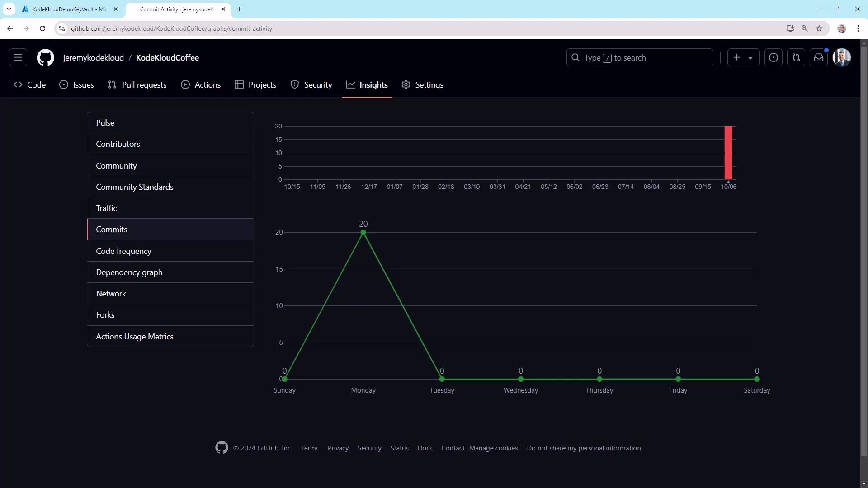Screen dimensions: 868x488
Task: Open the user avatar menu
Action: click(x=841, y=57)
